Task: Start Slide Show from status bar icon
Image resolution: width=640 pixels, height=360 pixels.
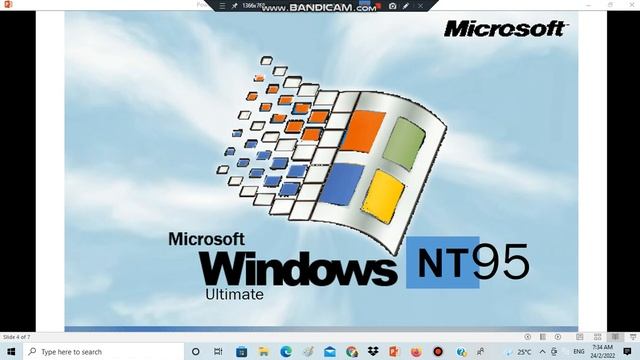Action: click(x=633, y=337)
